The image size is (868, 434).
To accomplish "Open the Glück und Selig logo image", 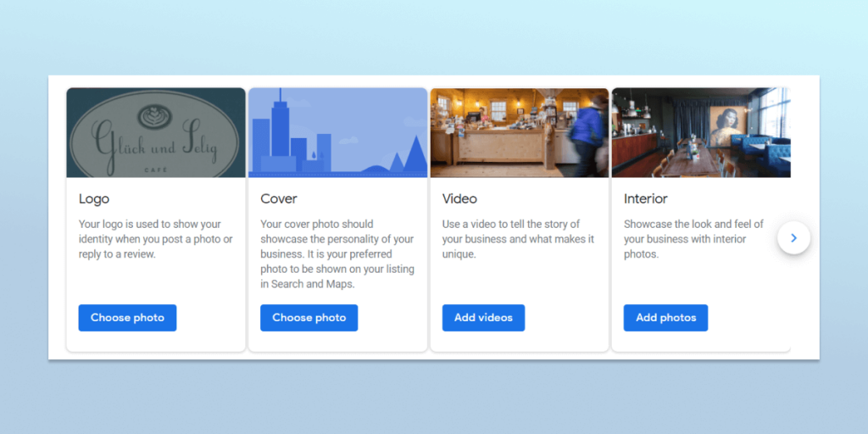I will tap(156, 132).
